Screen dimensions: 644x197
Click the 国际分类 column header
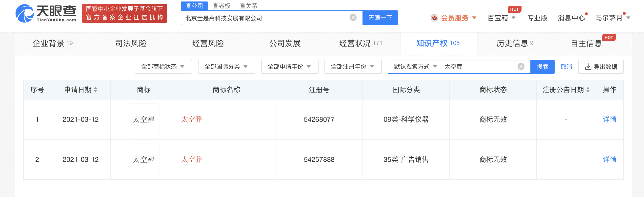point(406,90)
